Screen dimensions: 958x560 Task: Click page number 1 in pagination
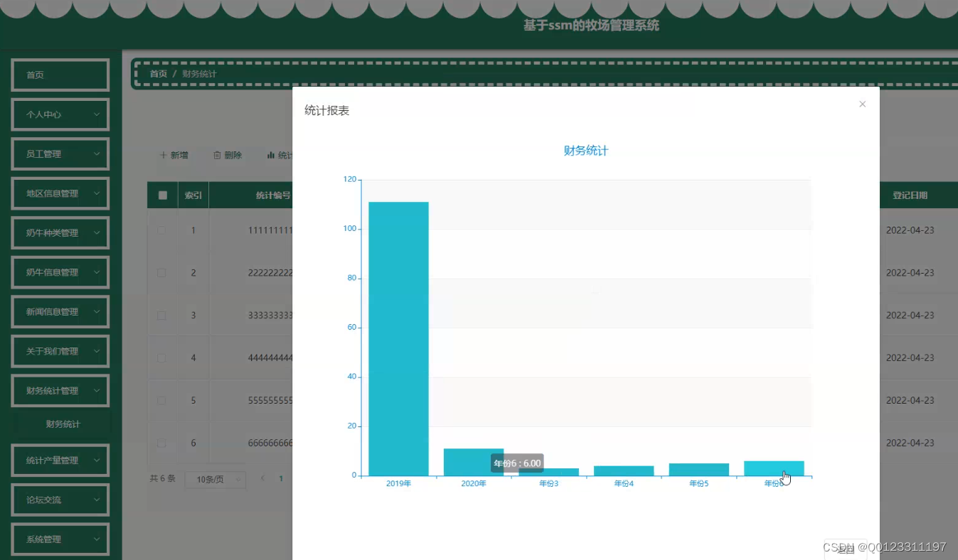281,479
